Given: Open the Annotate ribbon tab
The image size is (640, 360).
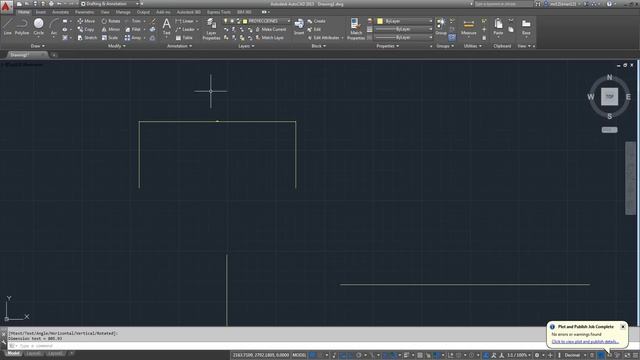Looking at the screenshot, I should point(60,12).
